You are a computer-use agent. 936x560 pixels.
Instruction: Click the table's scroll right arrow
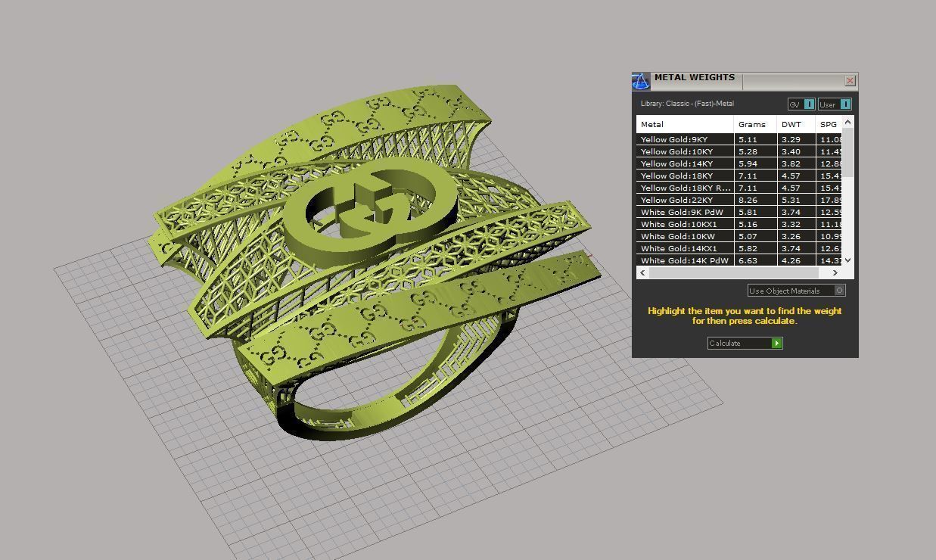tap(835, 272)
